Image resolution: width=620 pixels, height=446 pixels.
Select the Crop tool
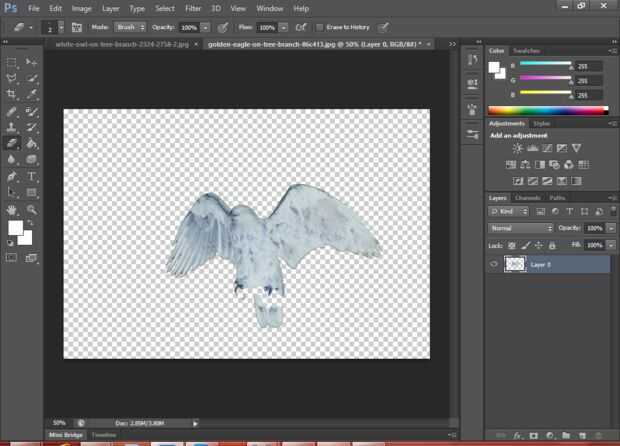click(12, 94)
